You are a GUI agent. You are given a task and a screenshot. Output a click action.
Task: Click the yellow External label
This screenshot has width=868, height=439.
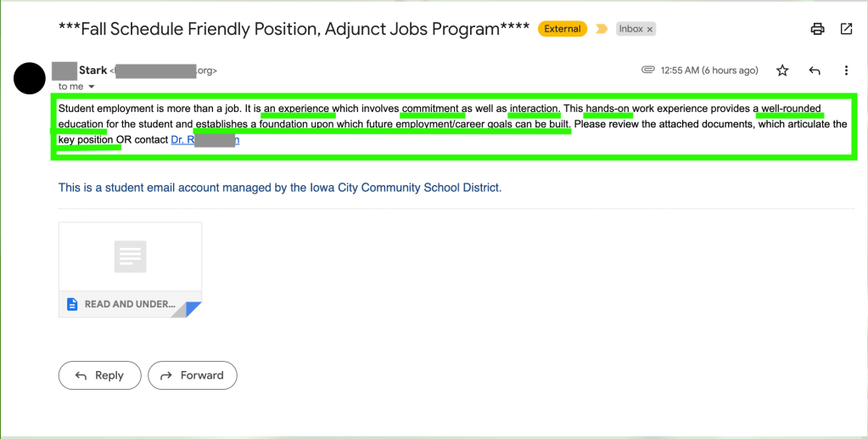coord(562,29)
